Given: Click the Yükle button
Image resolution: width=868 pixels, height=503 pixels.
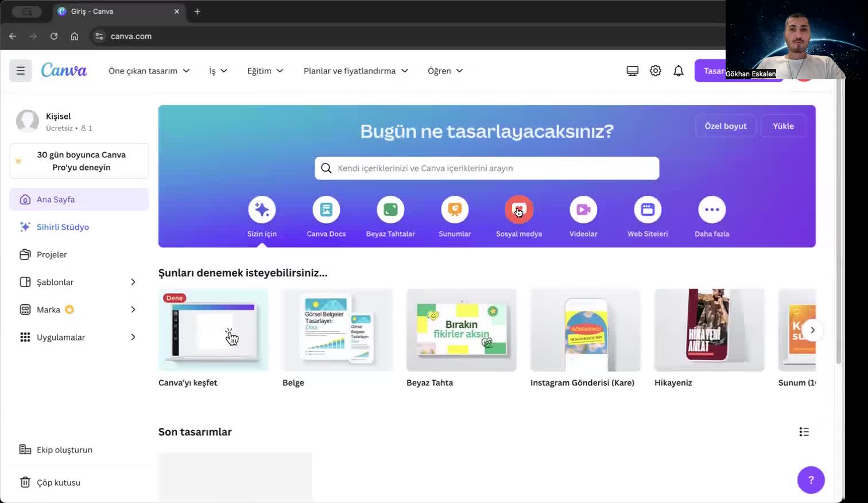Looking at the screenshot, I should point(783,126).
